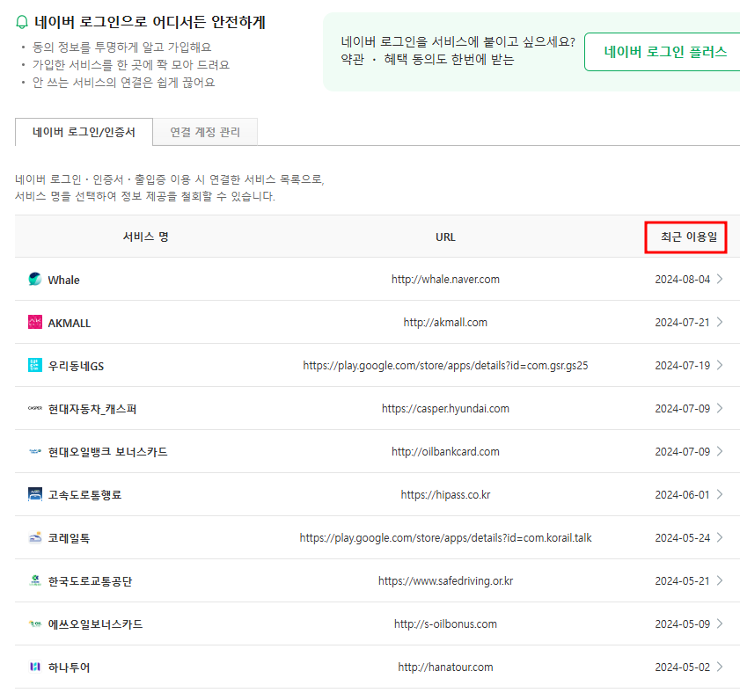Screen dimensions: 740x700
Task: Select the 에쓰오일보너스카드 service name
Action: click(95, 624)
